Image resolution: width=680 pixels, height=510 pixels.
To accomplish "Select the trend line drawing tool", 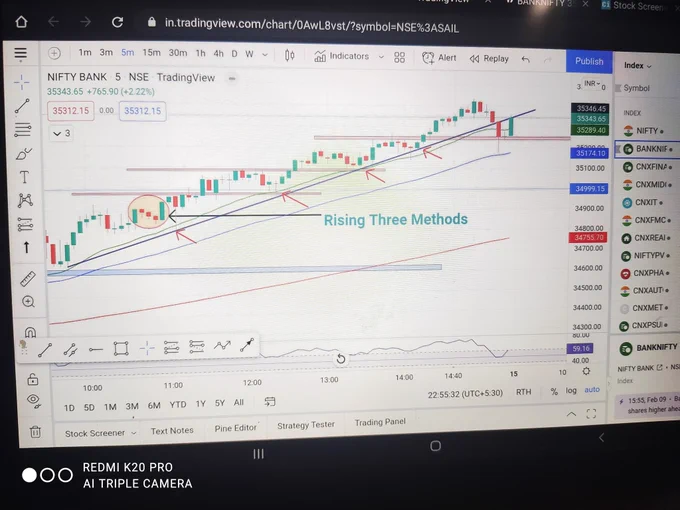I will [x=22, y=105].
